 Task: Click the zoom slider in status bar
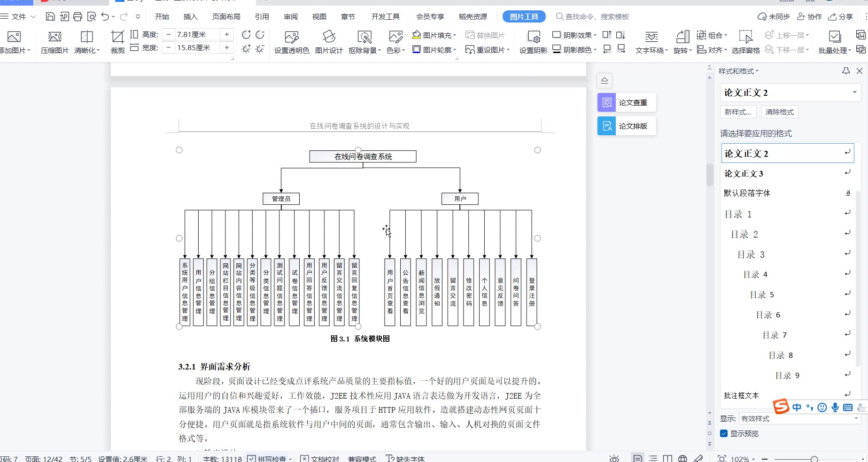pos(814,459)
